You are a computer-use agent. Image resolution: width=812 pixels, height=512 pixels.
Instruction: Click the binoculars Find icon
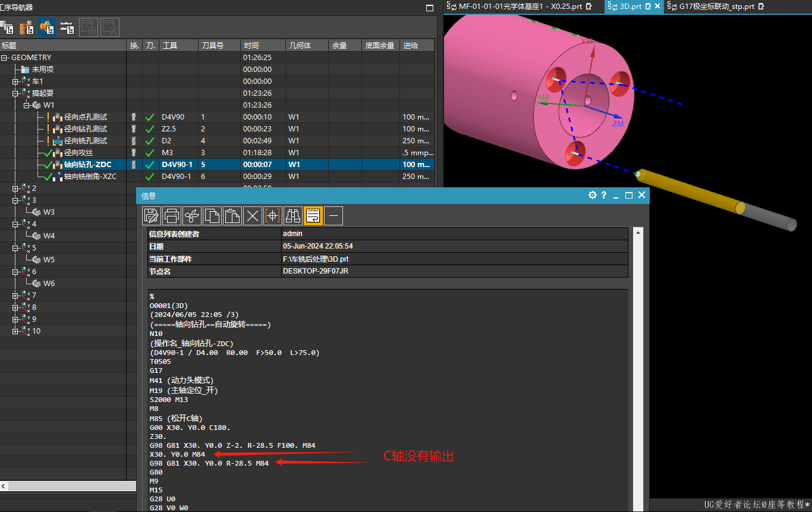[293, 215]
